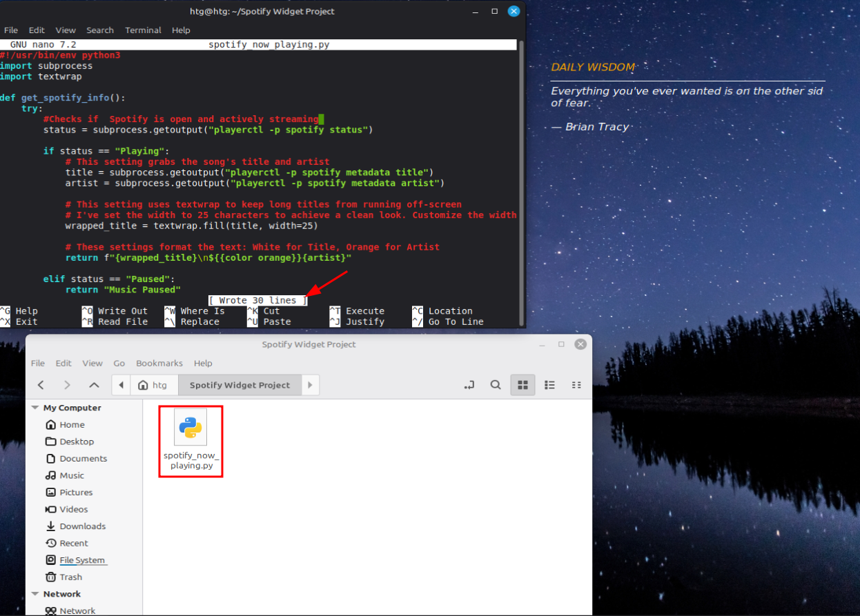
Task: Click the 'return "Music Paused"' code line
Action: pyautogui.click(x=123, y=290)
